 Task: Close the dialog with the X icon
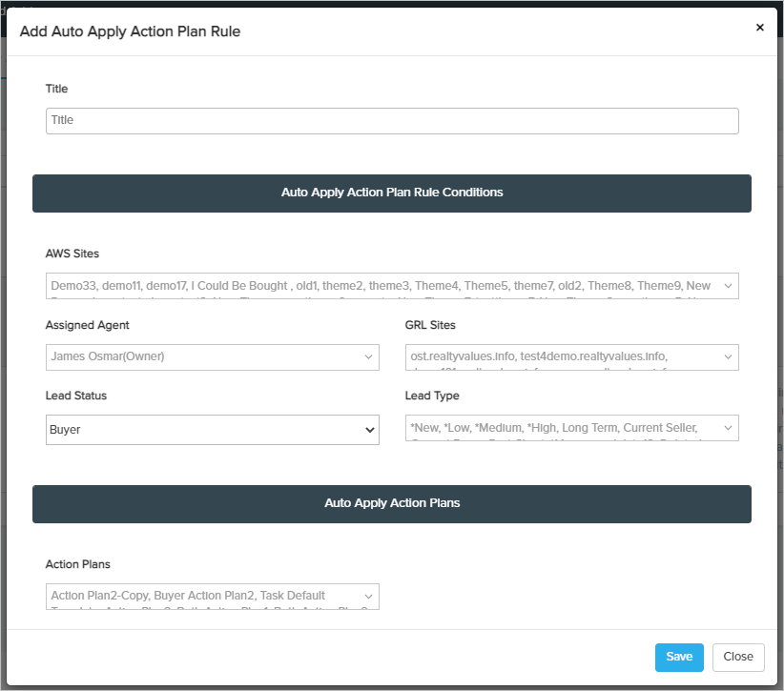(x=759, y=28)
